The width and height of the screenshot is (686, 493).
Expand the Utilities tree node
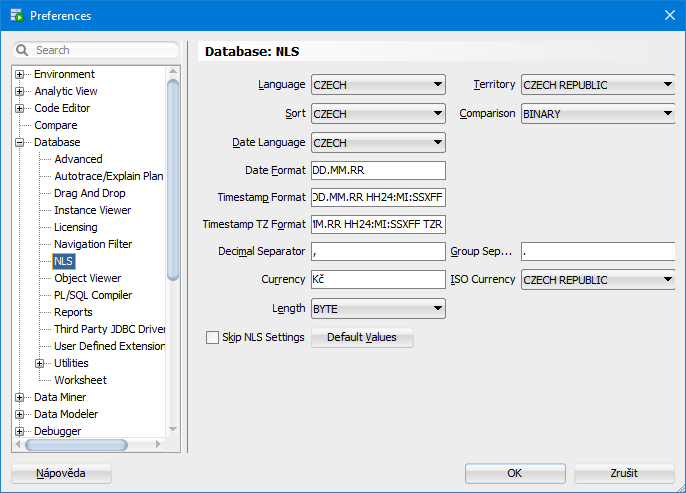40,364
